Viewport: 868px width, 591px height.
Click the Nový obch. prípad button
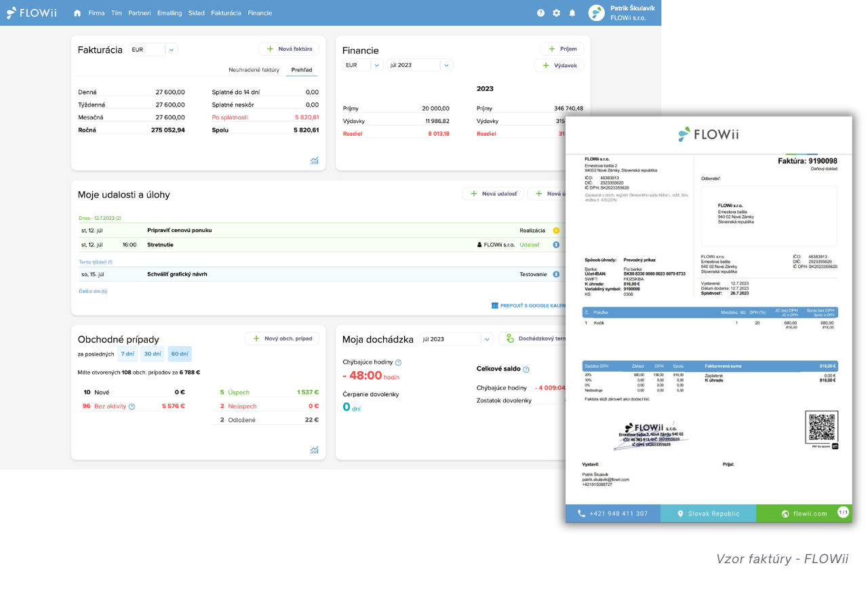point(282,338)
